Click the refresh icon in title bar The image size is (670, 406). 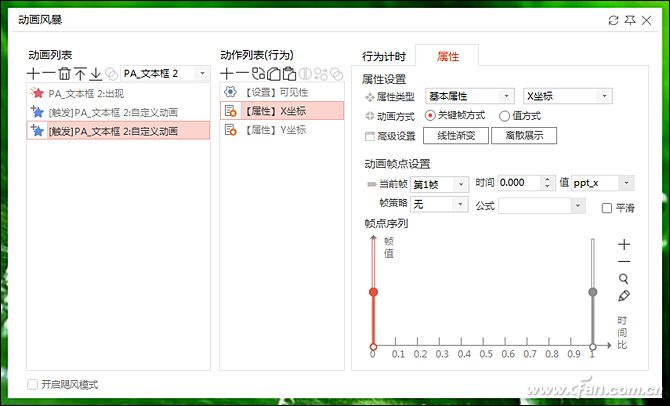(x=613, y=20)
